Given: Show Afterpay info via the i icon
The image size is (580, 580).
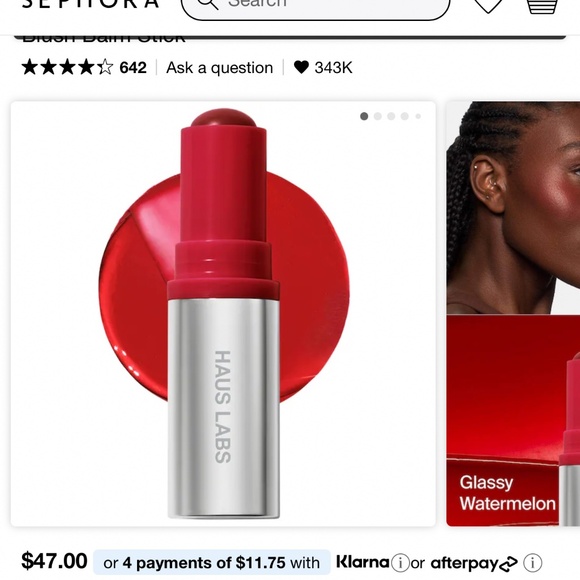Looking at the screenshot, I should (533, 563).
